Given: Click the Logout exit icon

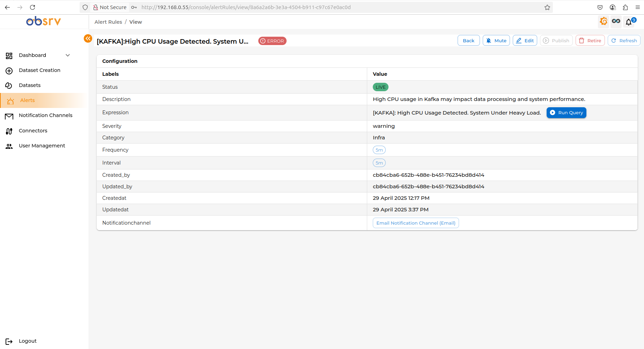Looking at the screenshot, I should pos(9,341).
